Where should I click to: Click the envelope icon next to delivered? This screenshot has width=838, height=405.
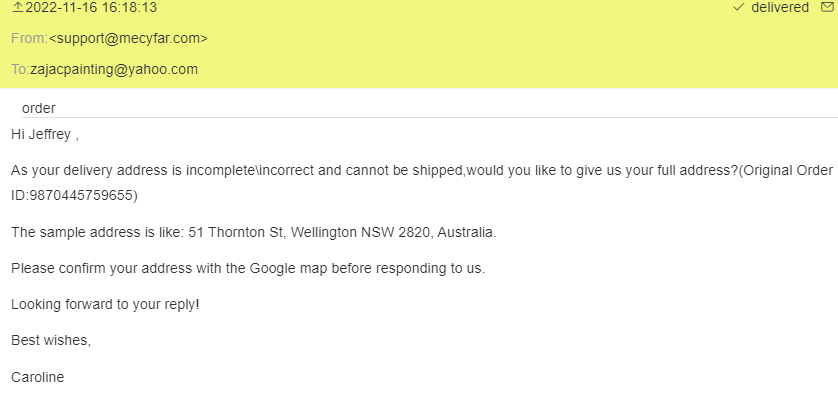[827, 7]
